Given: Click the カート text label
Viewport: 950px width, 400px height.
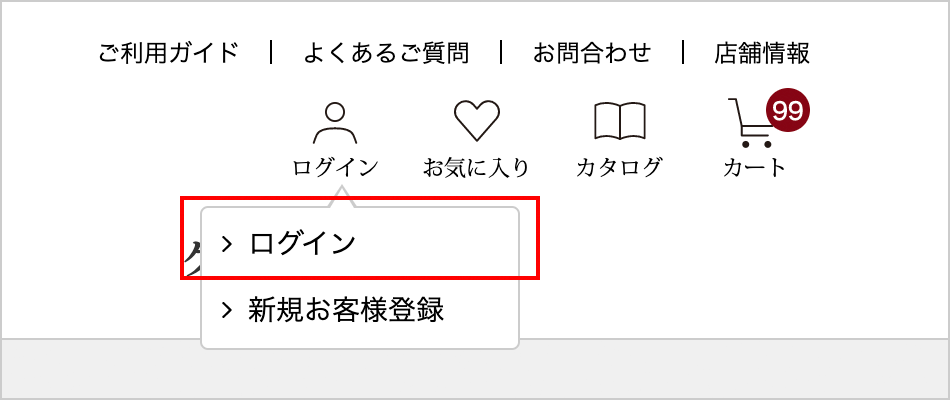Looking at the screenshot, I should tap(754, 167).
